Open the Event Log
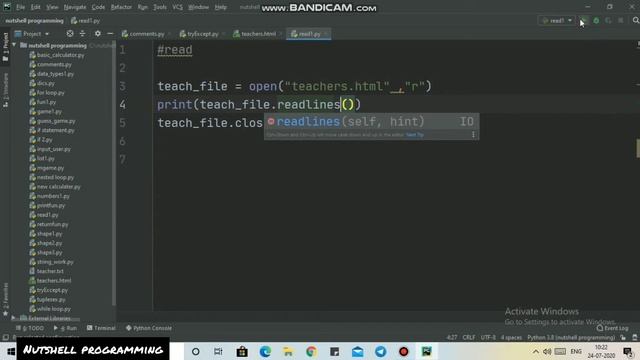 pos(612,328)
